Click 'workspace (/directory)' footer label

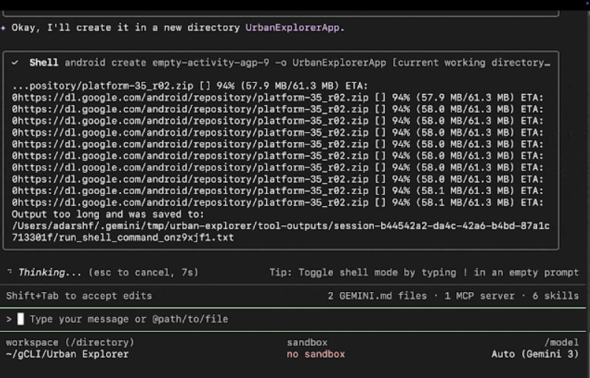(x=70, y=343)
